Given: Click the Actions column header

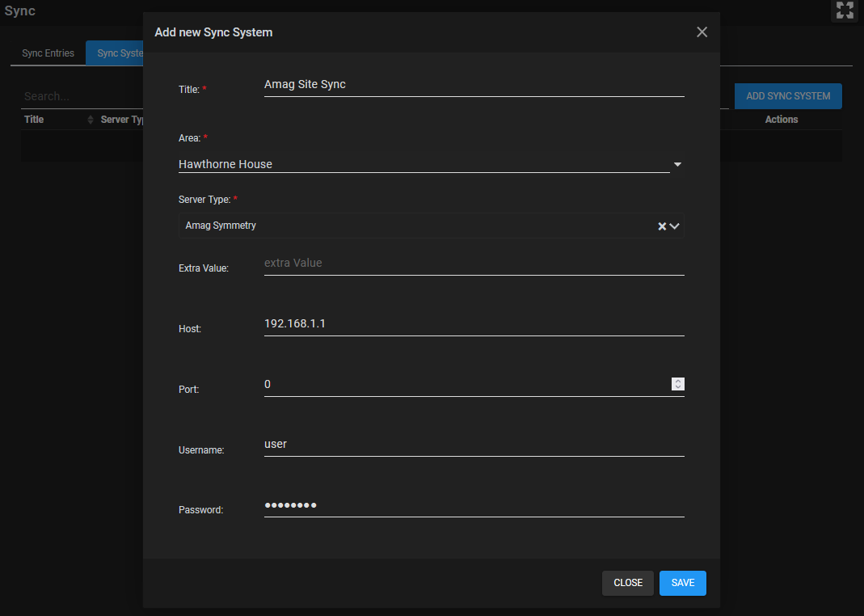Looking at the screenshot, I should pyautogui.click(x=782, y=120).
